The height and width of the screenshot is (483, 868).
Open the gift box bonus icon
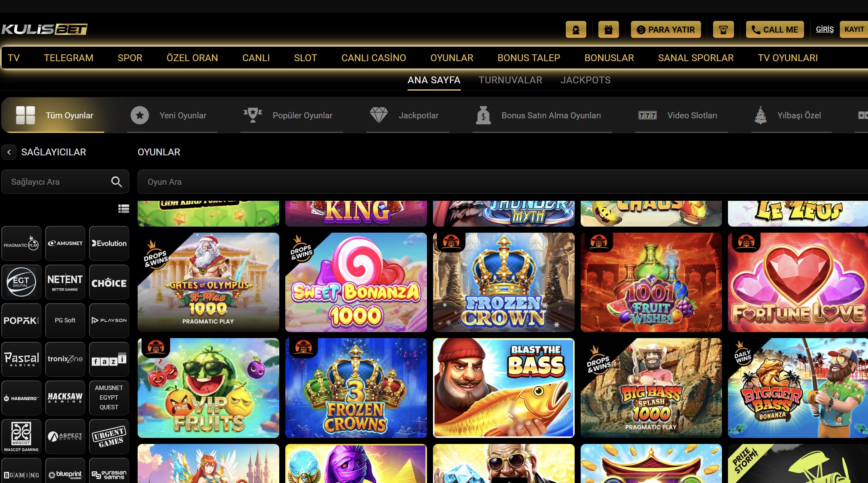[608, 29]
